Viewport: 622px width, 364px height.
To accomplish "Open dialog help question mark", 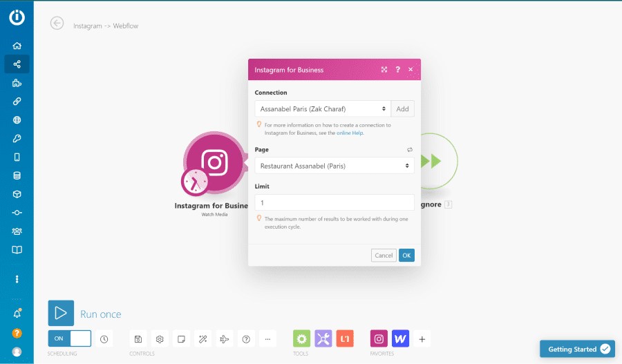I will pos(397,69).
